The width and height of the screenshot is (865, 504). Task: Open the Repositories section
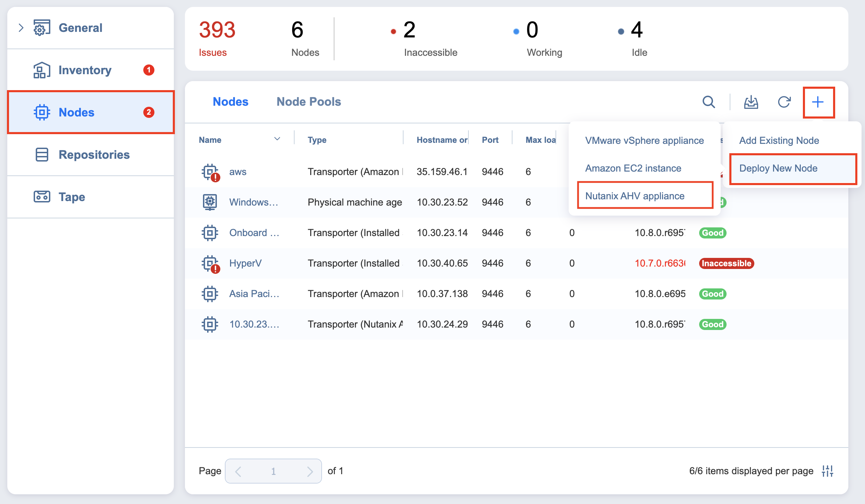coord(91,155)
